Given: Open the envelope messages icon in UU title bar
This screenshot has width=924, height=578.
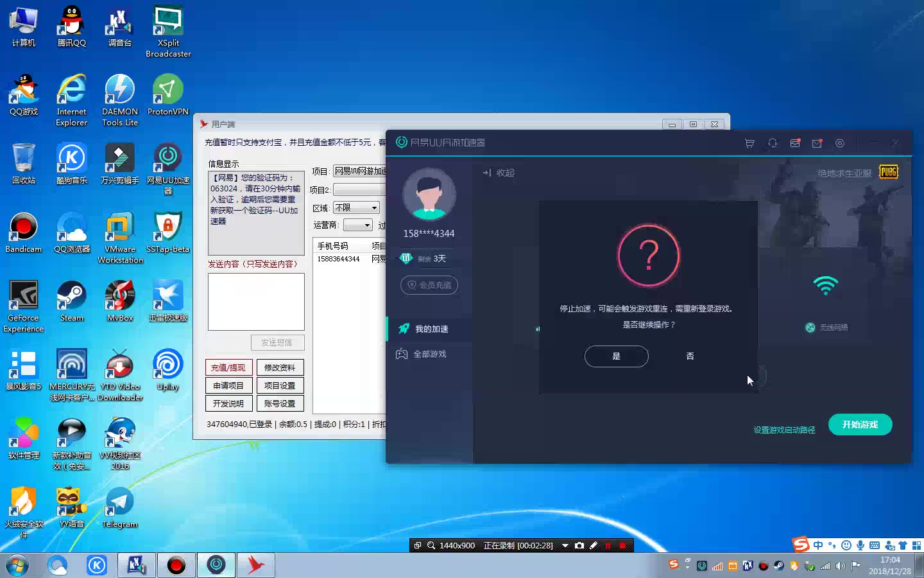Looking at the screenshot, I should 817,143.
